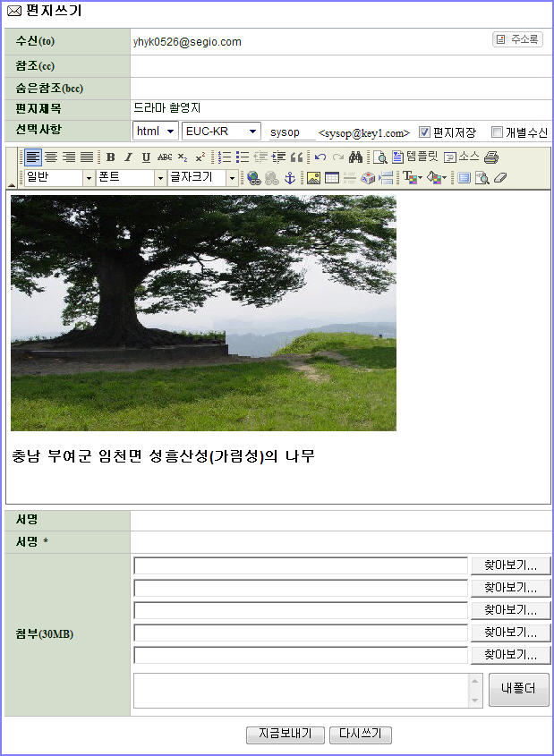
Task: Insert an image using the picture icon
Action: [x=313, y=178]
